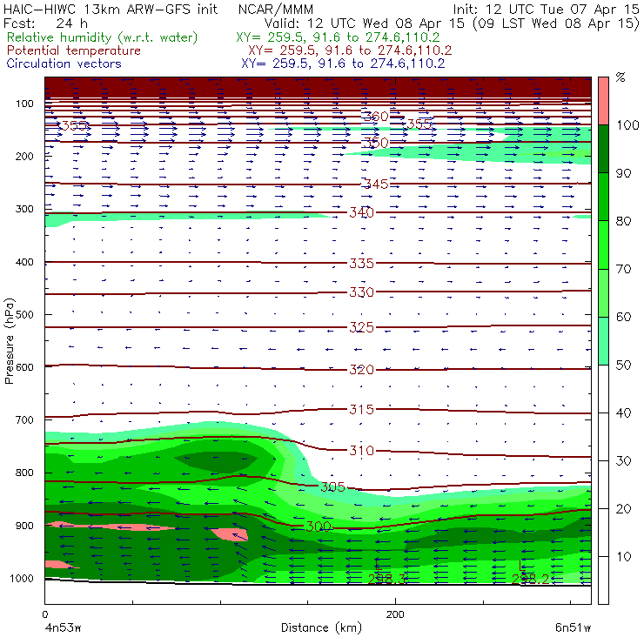This screenshot has height=644, width=644.
Task: Click the '%' unit label above colorbar
Action: coord(621,77)
